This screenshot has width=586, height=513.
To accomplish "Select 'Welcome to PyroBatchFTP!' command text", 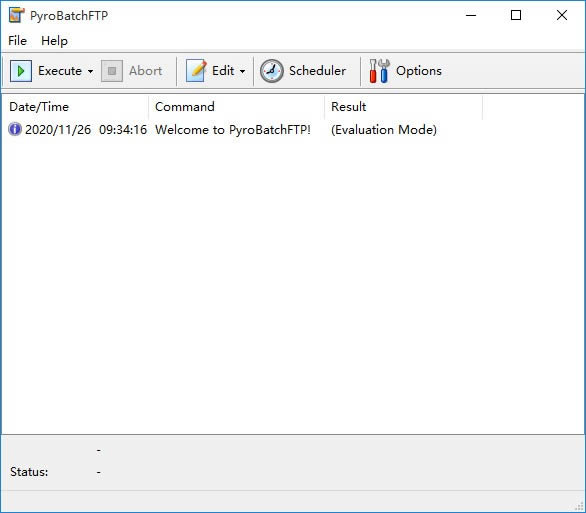I will (x=233, y=130).
